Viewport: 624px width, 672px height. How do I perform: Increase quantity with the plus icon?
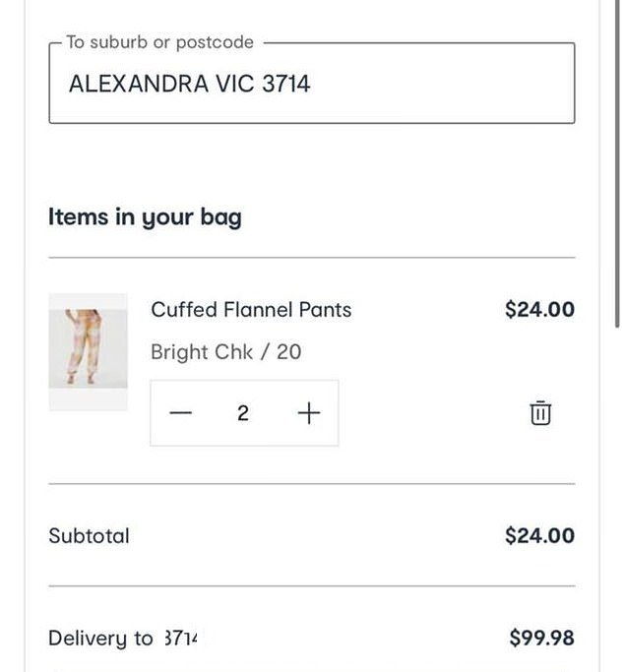tap(309, 413)
